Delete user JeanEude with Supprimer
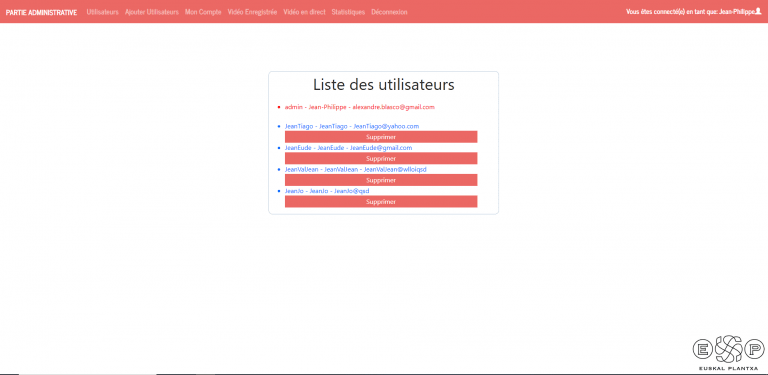 [x=381, y=159]
